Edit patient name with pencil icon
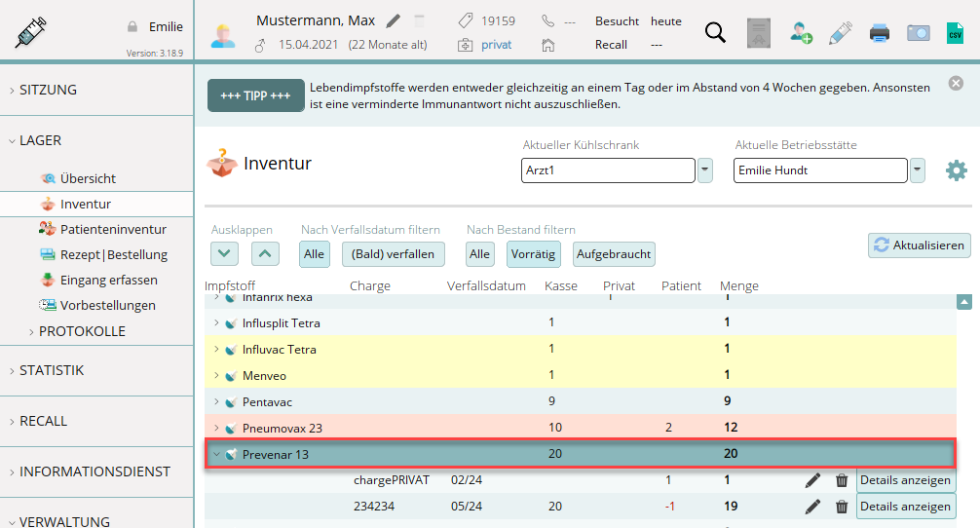Viewport: 980px width, 528px height. click(394, 21)
